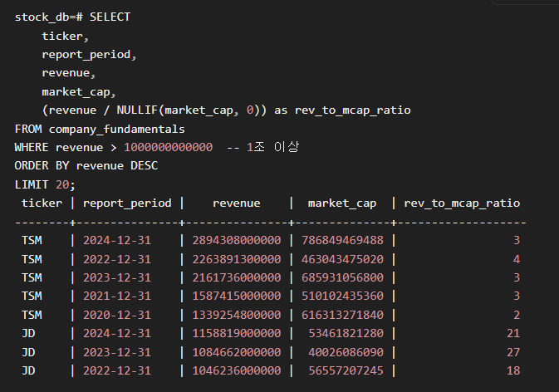Click market cap value 685931056800
The width and height of the screenshot is (559, 392).
[x=342, y=277]
